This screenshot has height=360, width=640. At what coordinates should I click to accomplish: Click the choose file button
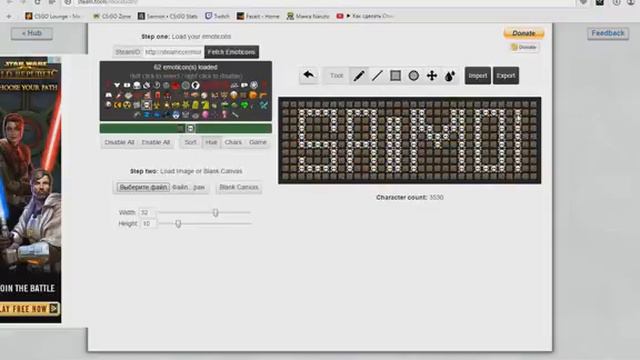(x=143, y=187)
